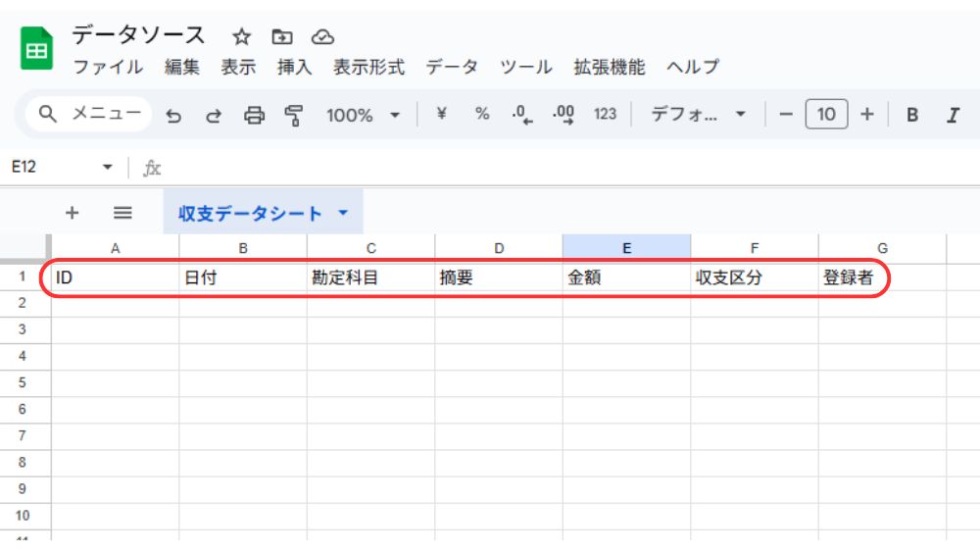Open the zoom 100% dropdown
980x551 pixels.
click(363, 115)
